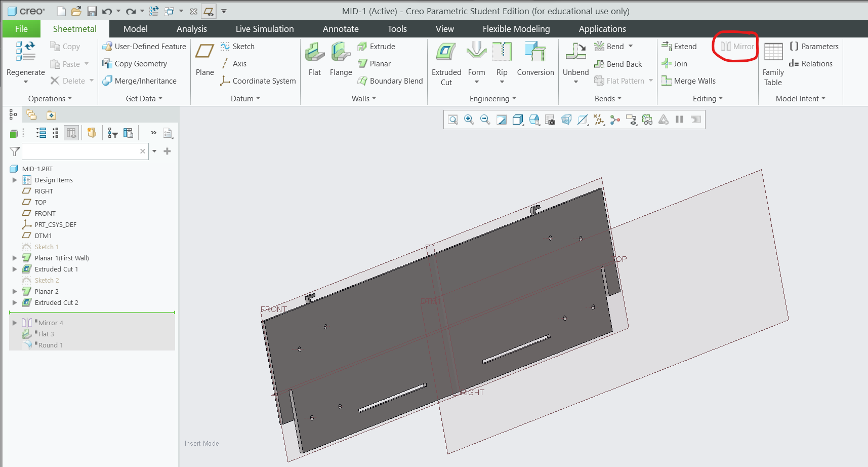This screenshot has height=467, width=868.
Task: Click the Boundary Blend tool
Action: tap(390, 81)
